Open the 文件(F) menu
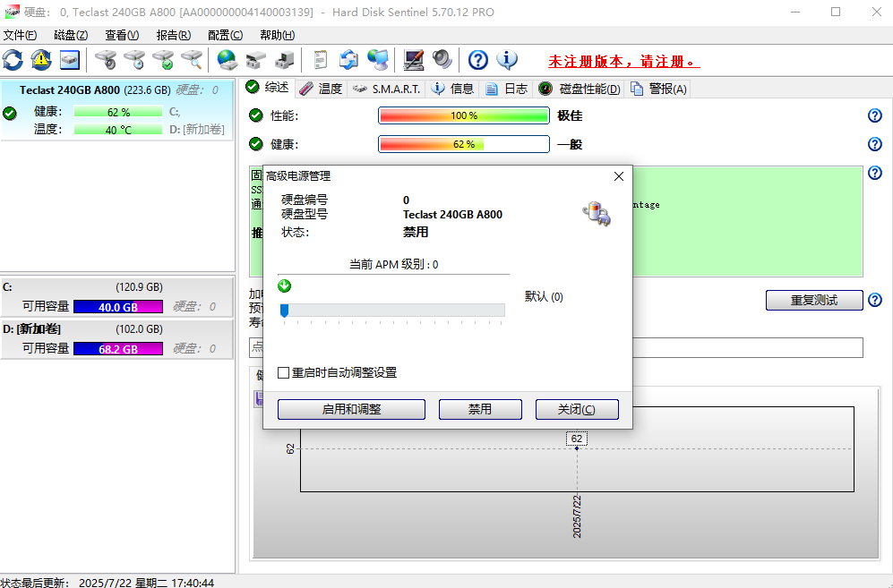 click(x=20, y=35)
